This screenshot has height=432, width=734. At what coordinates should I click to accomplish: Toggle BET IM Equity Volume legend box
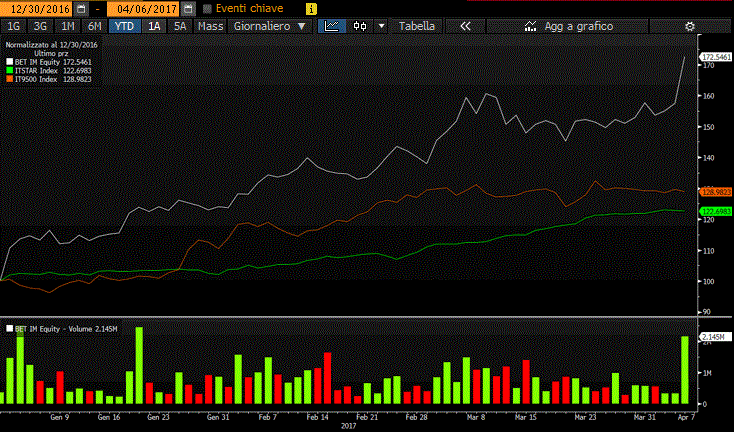pyautogui.click(x=9, y=328)
